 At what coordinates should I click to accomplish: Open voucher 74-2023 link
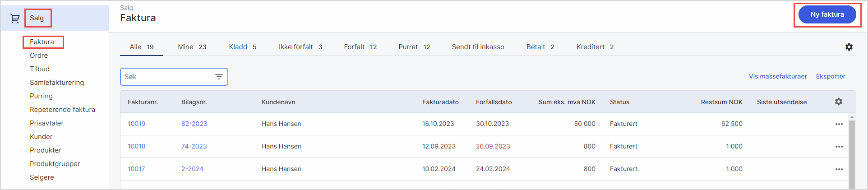194,146
